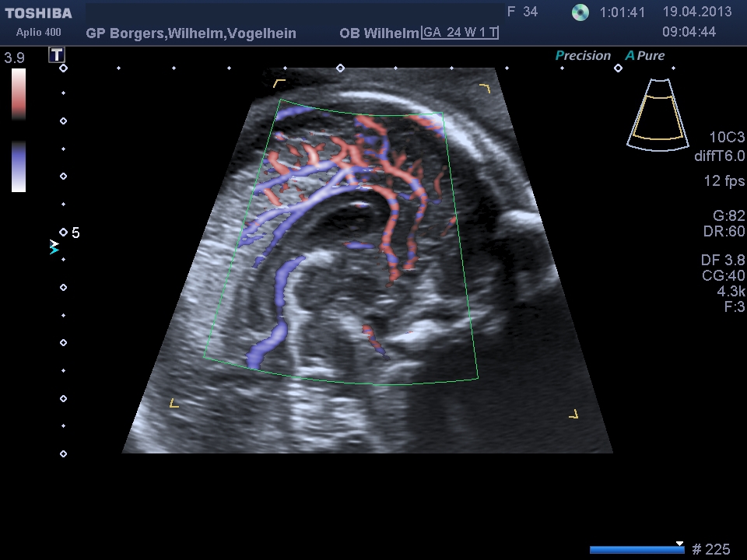Screen dimensions: 747x560
Task: Click the blue color Doppler velocity bar
Action: (19, 166)
